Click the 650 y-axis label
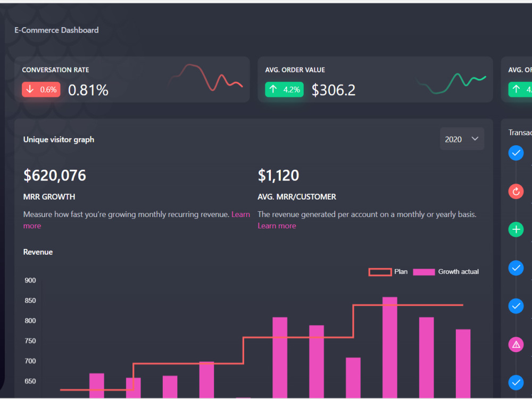 point(30,381)
